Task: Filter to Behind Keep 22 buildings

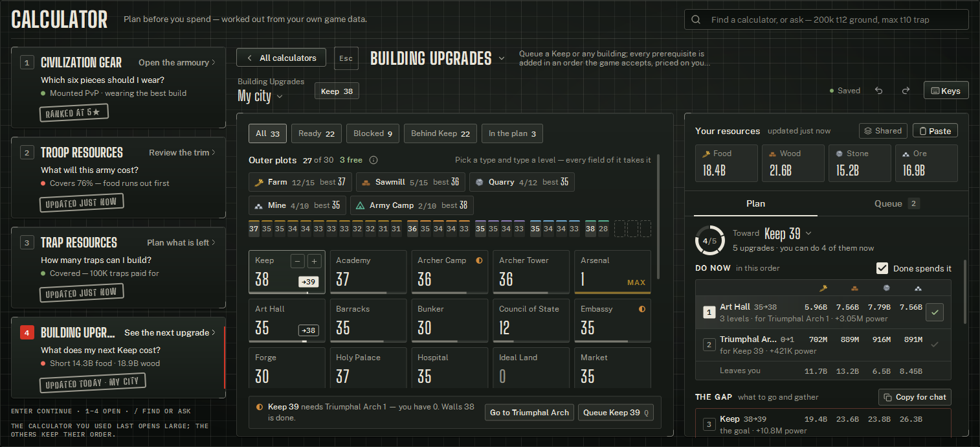Action: click(x=441, y=133)
